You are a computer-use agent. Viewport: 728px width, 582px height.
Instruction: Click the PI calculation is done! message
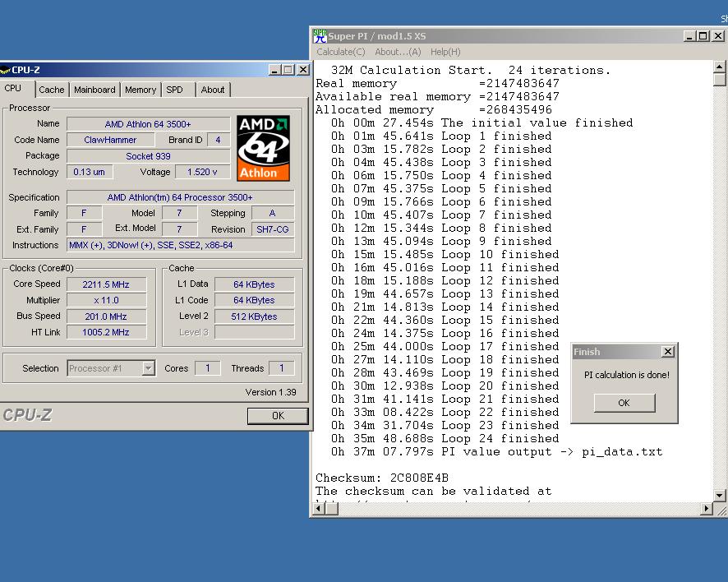point(627,375)
